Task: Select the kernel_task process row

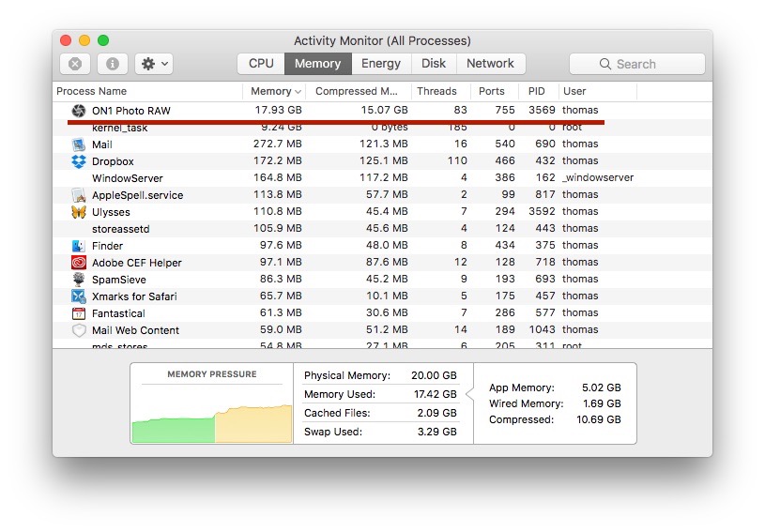Action: [383, 128]
